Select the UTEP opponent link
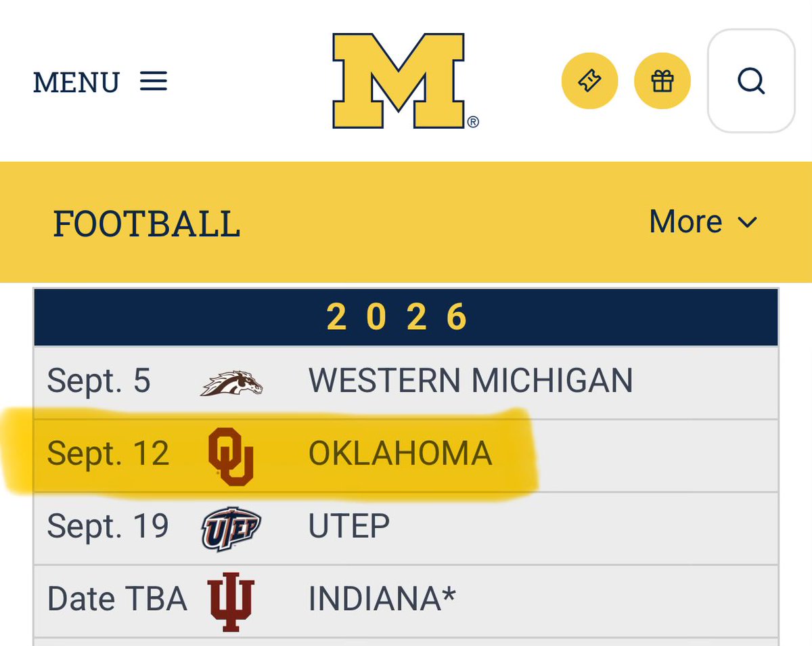This screenshot has height=646, width=812. [349, 526]
